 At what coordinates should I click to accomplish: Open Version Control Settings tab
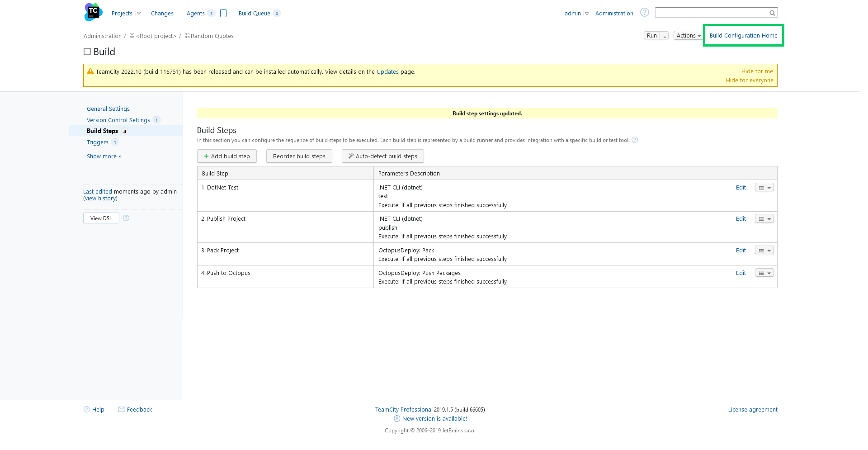118,120
